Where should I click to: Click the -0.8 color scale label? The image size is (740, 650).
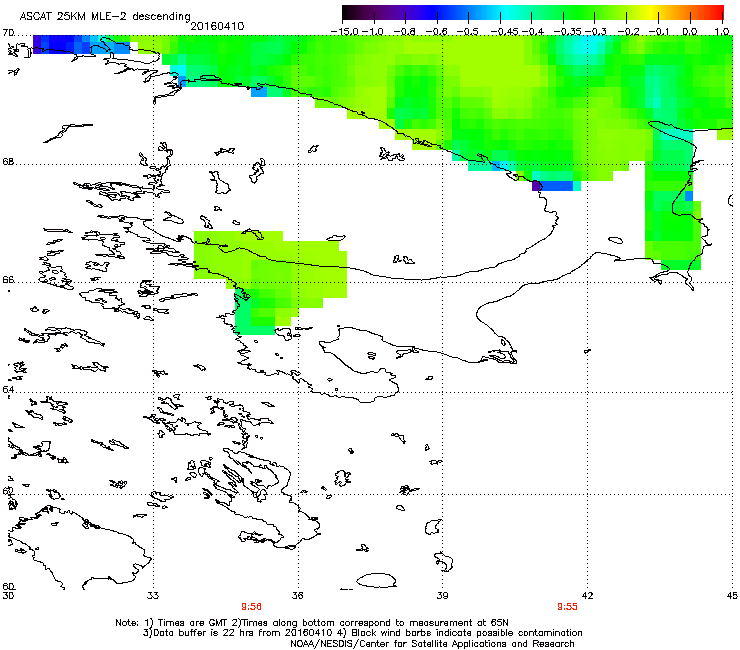point(405,32)
